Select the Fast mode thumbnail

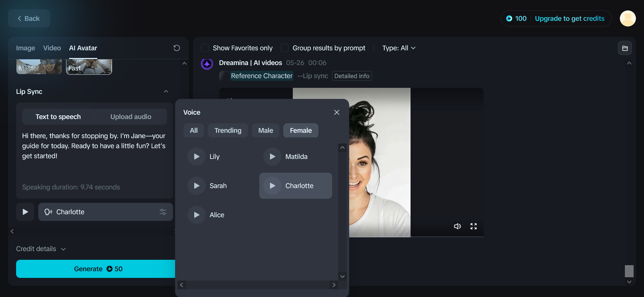tap(89, 67)
